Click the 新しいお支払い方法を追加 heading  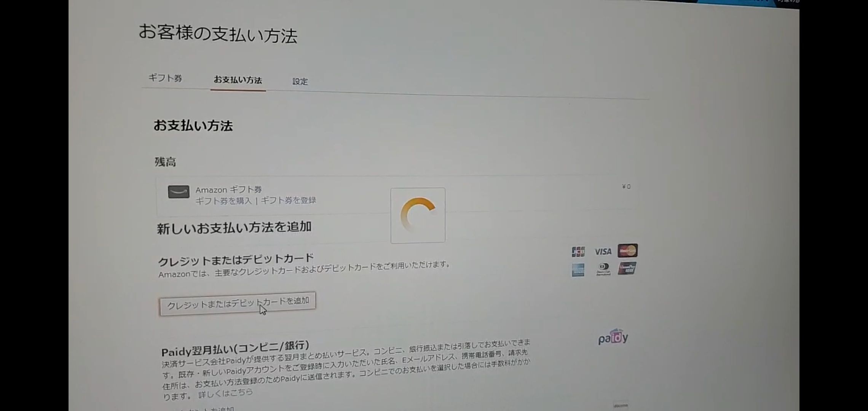234,228
